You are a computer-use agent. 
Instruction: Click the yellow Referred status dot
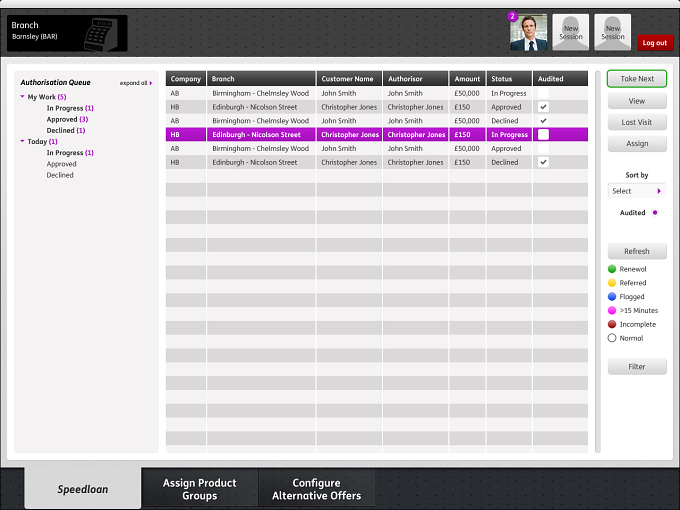[x=612, y=283]
